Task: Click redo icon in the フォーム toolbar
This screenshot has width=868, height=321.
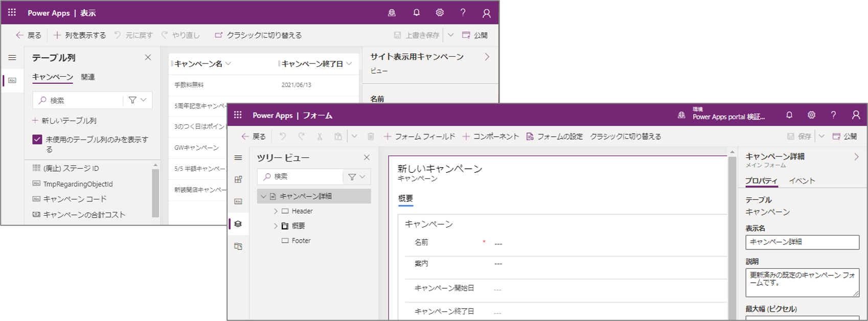Action: pyautogui.click(x=301, y=136)
